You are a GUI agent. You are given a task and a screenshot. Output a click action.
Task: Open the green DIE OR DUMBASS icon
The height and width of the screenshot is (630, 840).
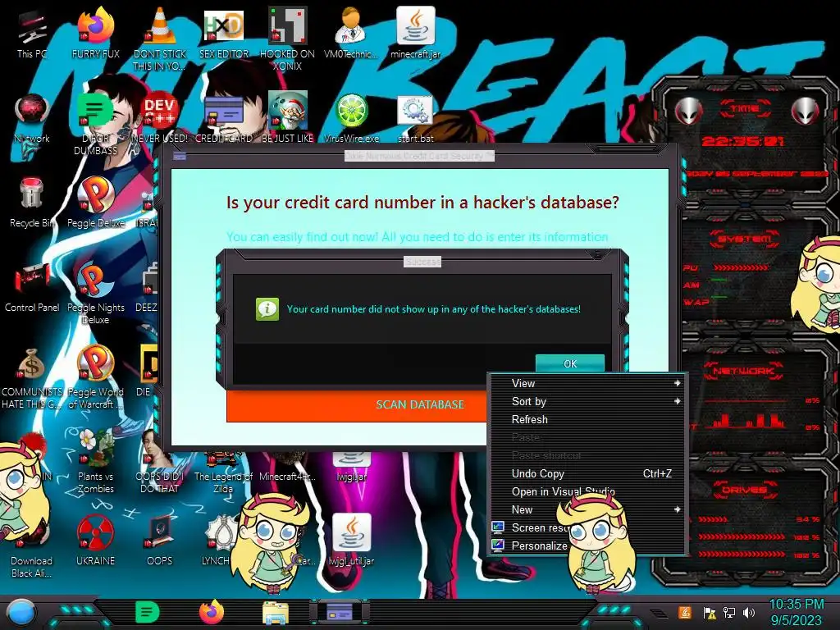click(x=95, y=123)
